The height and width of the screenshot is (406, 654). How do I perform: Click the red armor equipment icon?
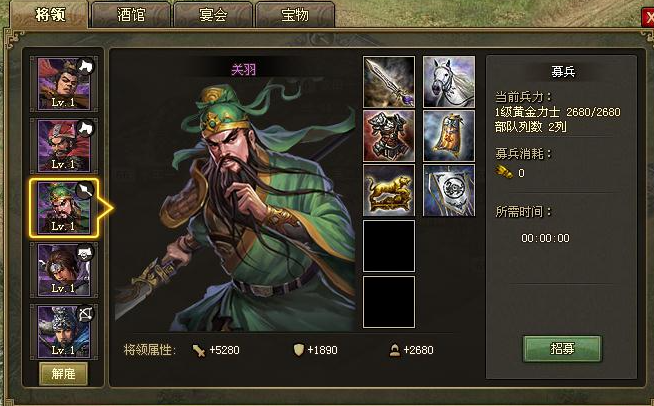[x=389, y=136]
